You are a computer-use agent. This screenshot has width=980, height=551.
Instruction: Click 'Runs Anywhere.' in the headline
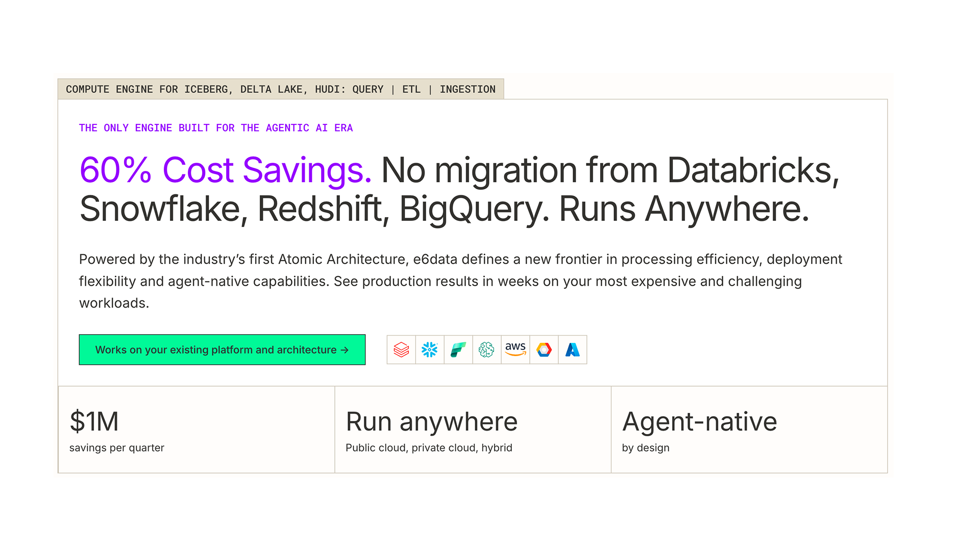(684, 209)
